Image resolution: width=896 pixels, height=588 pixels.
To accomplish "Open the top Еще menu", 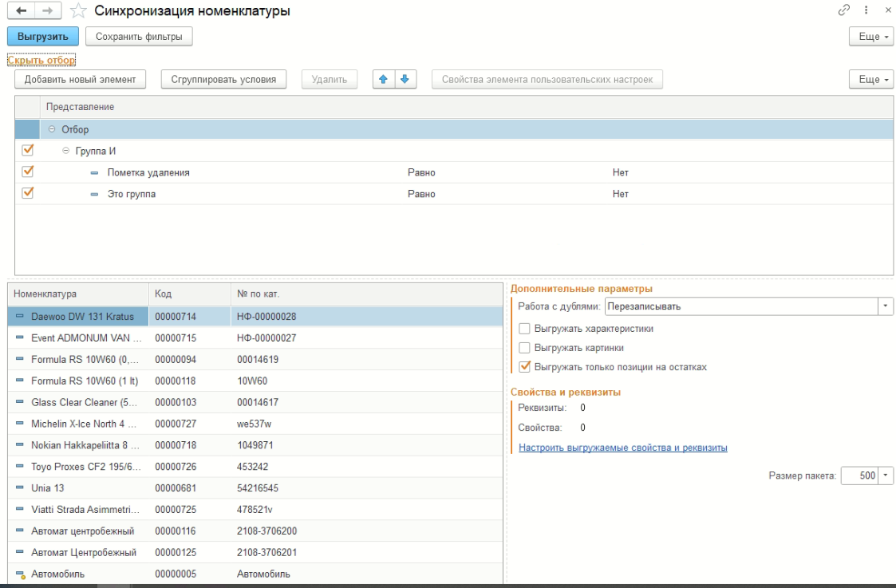I will (870, 37).
